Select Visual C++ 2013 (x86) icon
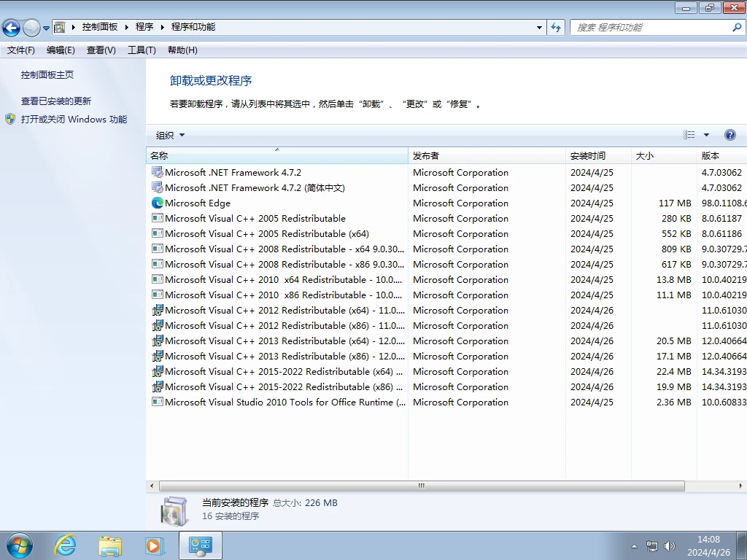 tap(158, 356)
